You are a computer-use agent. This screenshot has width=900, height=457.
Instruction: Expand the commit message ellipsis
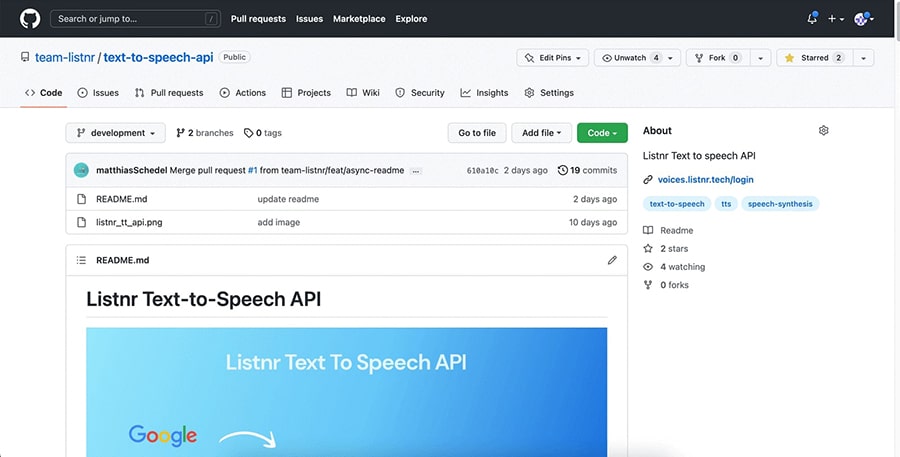[416, 171]
